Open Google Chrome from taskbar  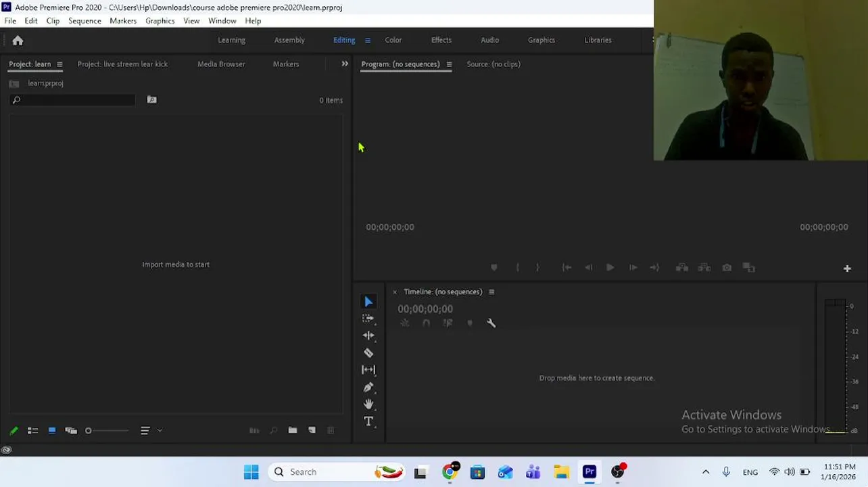(x=450, y=472)
